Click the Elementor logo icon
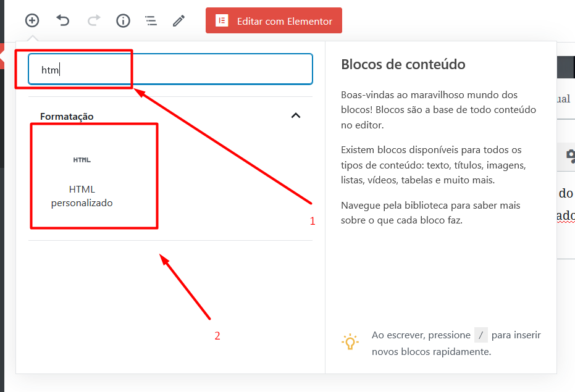The height and width of the screenshot is (392, 575). tap(222, 20)
